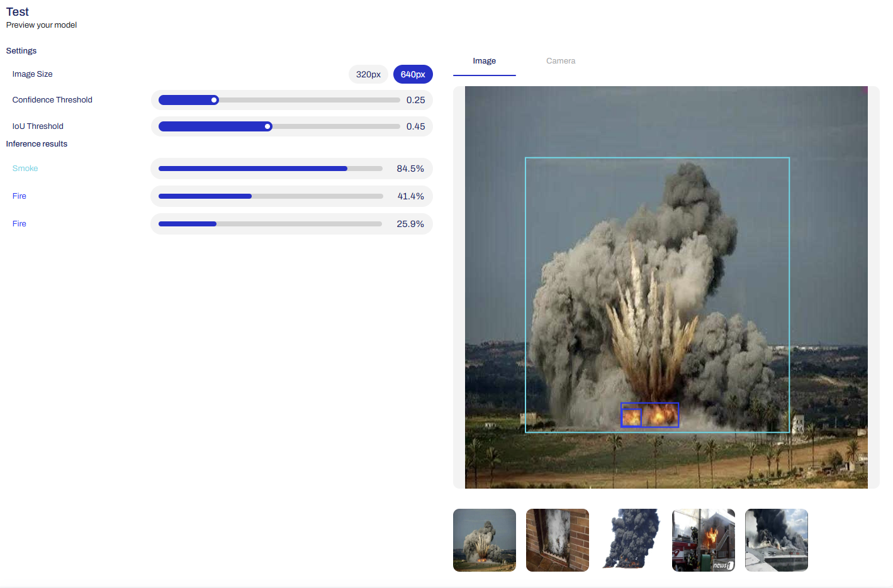Click the IoU Threshold label
Screen dimensions: 893x588
pos(38,126)
